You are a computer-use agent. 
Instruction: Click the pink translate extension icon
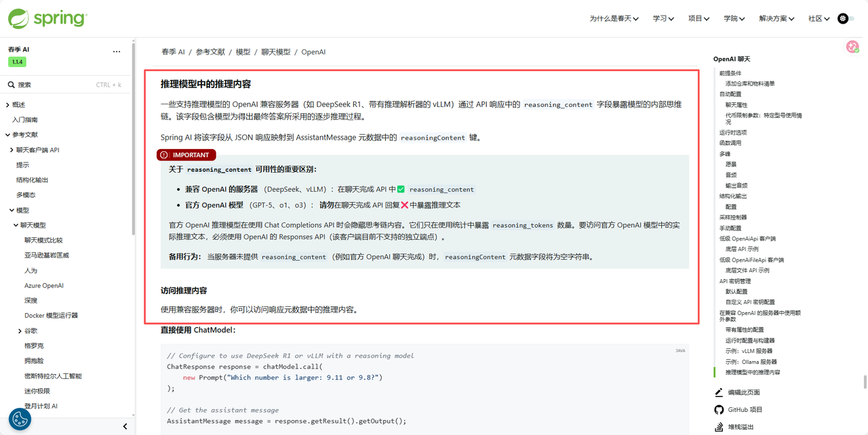click(852, 46)
